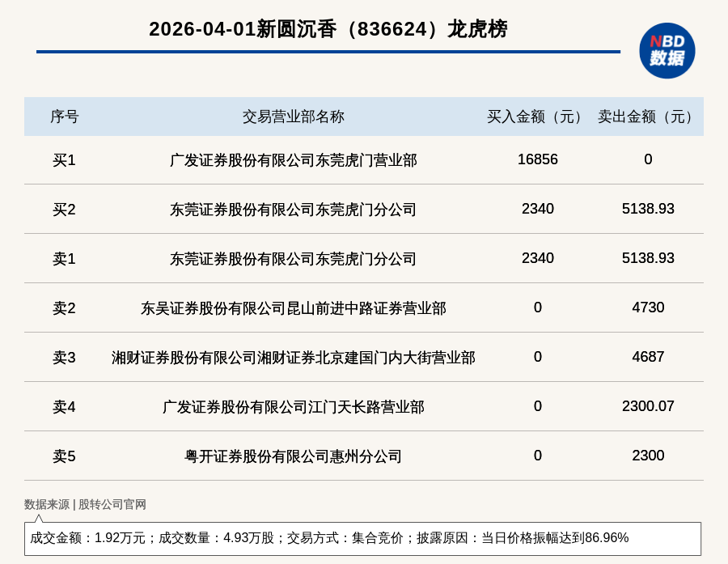
Task: Click the 新圆沉香龙虎榜 page title
Action: point(328,29)
